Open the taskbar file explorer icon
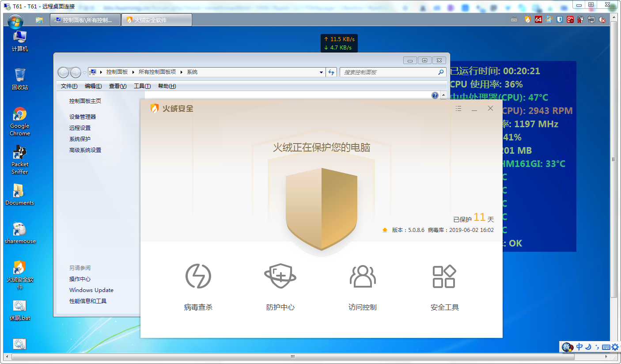 click(39, 20)
